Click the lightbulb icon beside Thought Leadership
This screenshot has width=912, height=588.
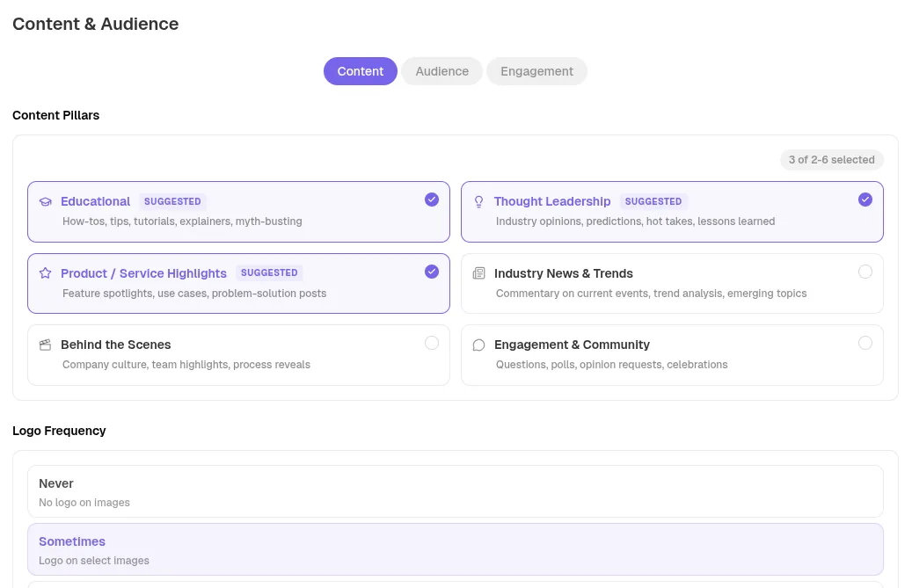pos(478,201)
